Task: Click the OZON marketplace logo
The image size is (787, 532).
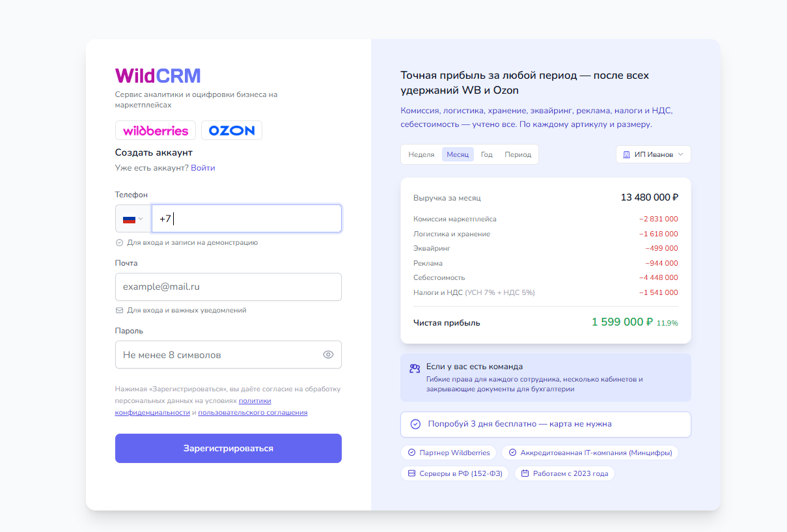Action: click(x=232, y=130)
